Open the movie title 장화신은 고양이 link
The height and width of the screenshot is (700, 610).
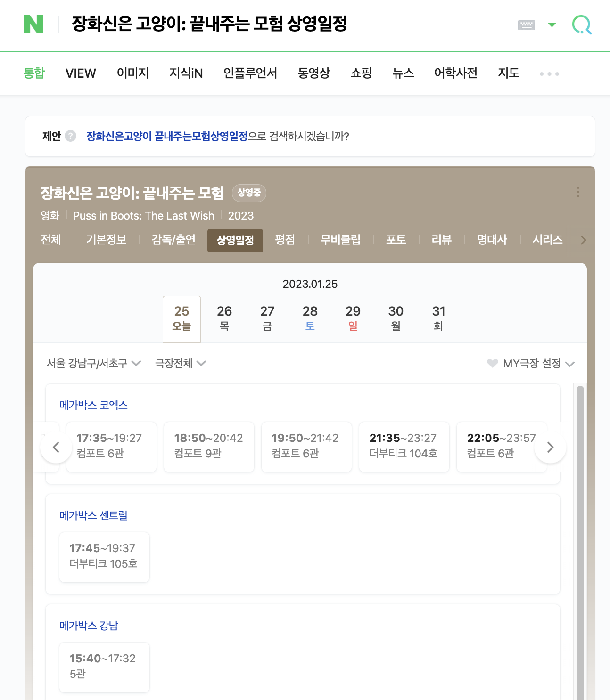[x=132, y=193]
